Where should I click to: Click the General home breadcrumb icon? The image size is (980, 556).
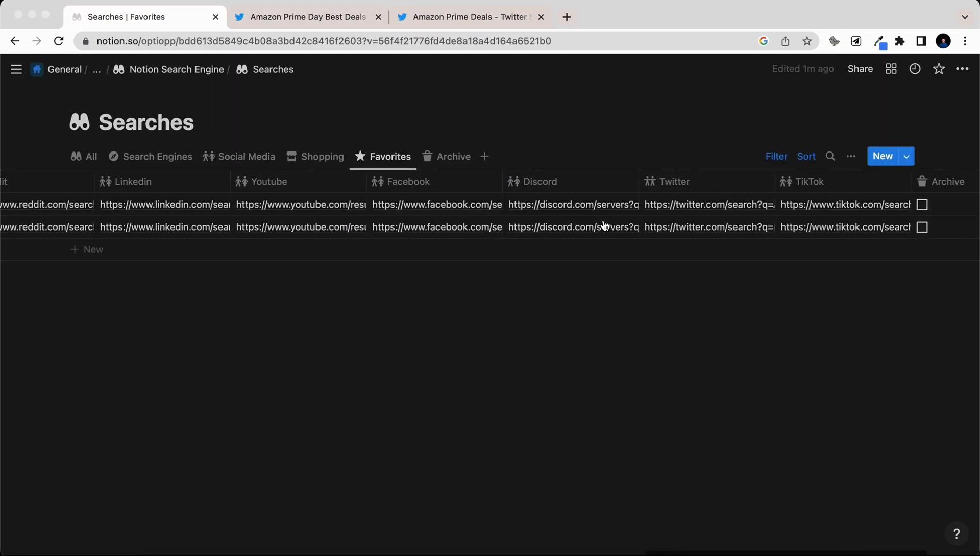37,69
